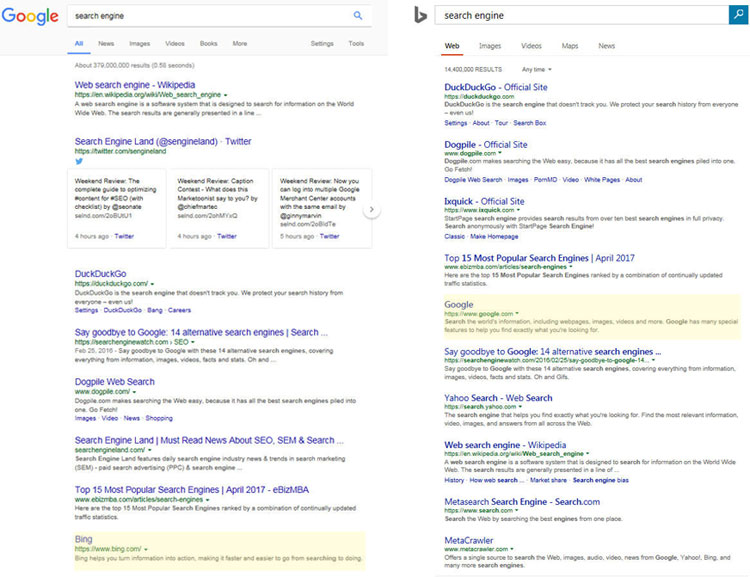Open the MetaCrawler result
The image size is (750, 577).
click(469, 540)
